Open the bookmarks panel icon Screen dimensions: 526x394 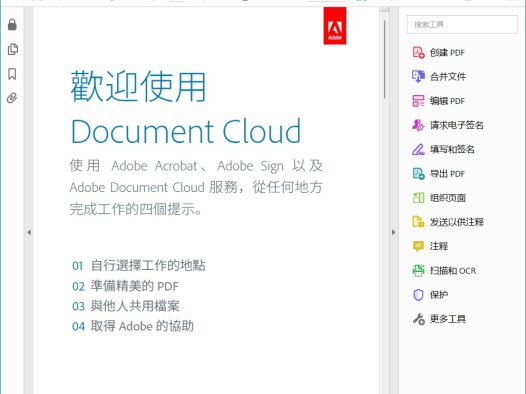click(x=12, y=74)
